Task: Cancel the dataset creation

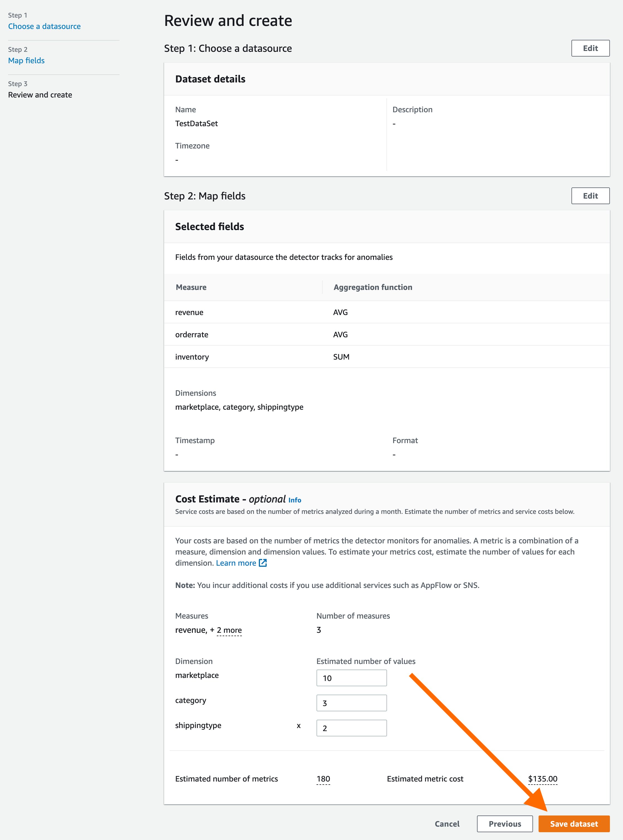Action: coord(447,823)
